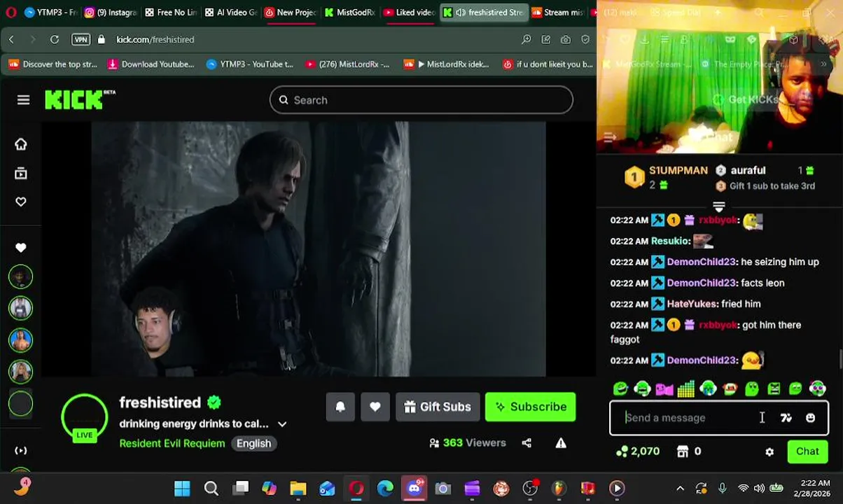843x504 pixels.
Task: Click the 2,070 channel points balance
Action: [638, 452]
